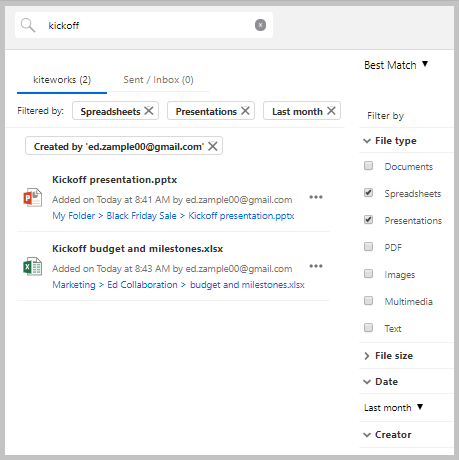Uncheck the Spreadsheets file type
Image resolution: width=460 pixels, height=460 pixels.
[x=368, y=193]
